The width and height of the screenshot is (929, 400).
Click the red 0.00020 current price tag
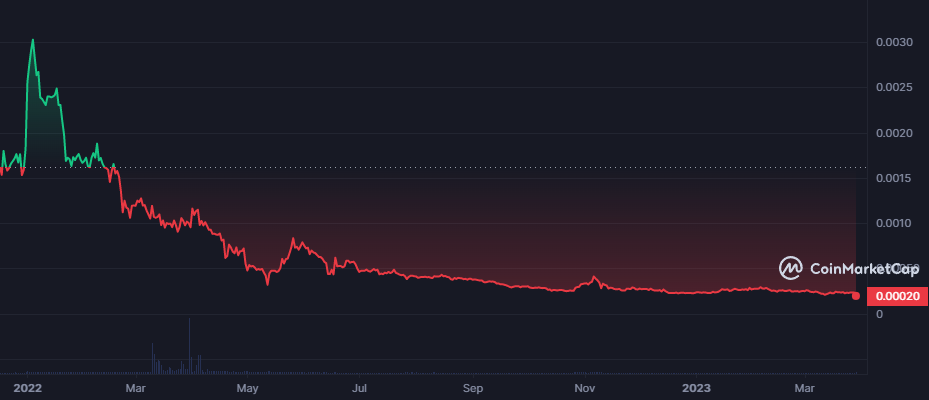pos(895,296)
